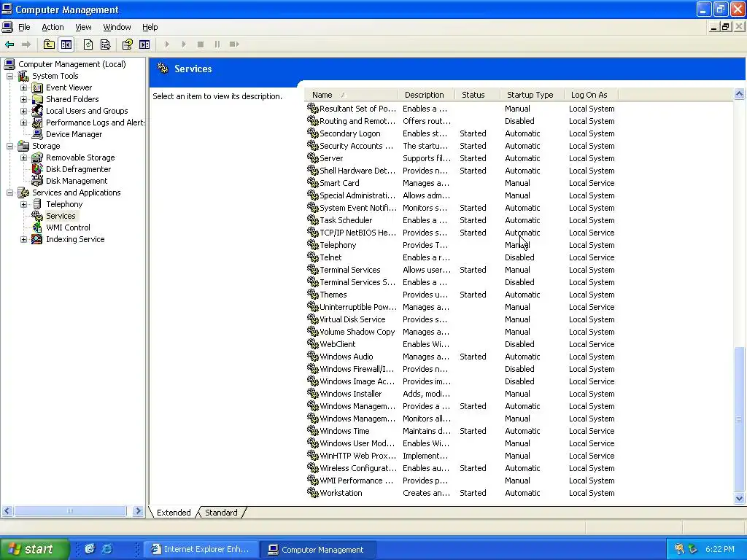Sort by the Startup Type column header
Image resolution: width=747 pixels, height=560 pixels.
[x=532, y=95]
